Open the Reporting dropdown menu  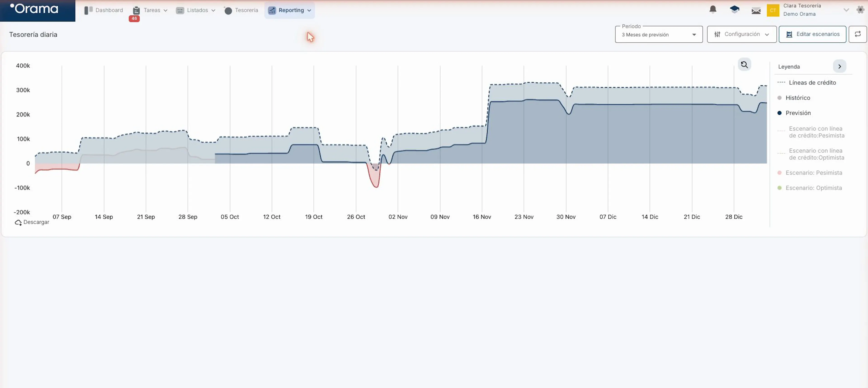click(289, 10)
